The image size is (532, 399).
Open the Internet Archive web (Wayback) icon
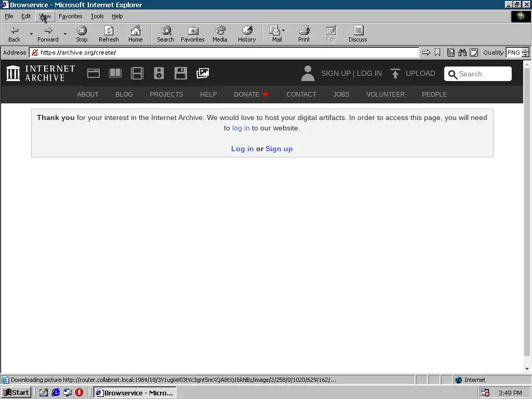point(94,73)
